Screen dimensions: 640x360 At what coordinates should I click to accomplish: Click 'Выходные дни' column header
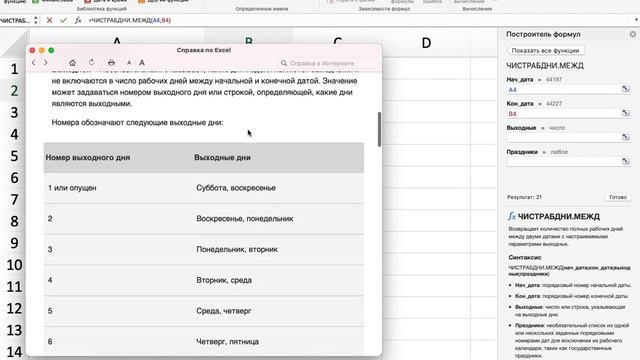click(222, 158)
